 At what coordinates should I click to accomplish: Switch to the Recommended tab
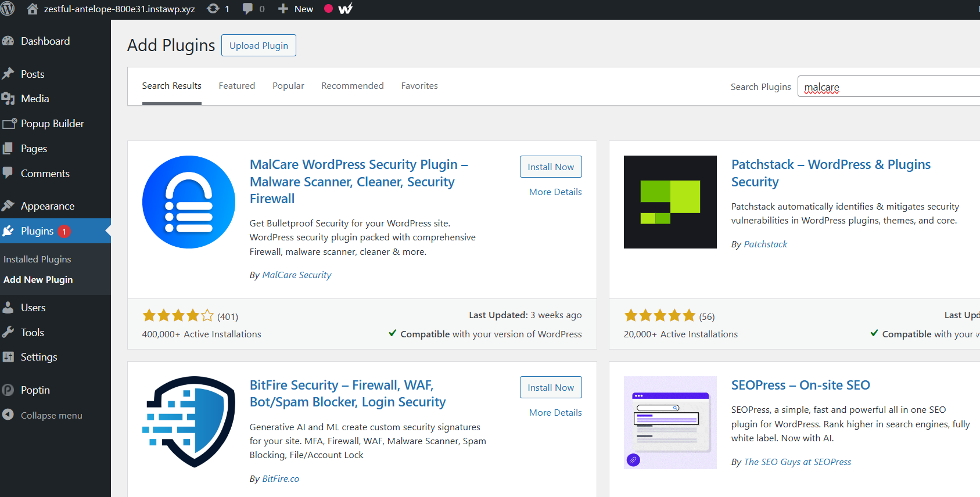tap(353, 86)
